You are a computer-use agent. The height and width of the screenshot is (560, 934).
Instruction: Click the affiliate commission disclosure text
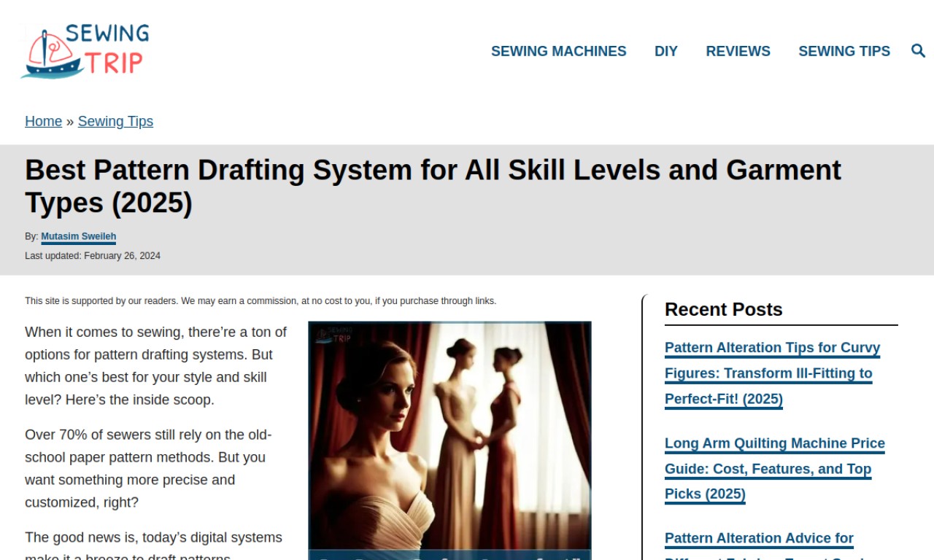pyautogui.click(x=260, y=301)
